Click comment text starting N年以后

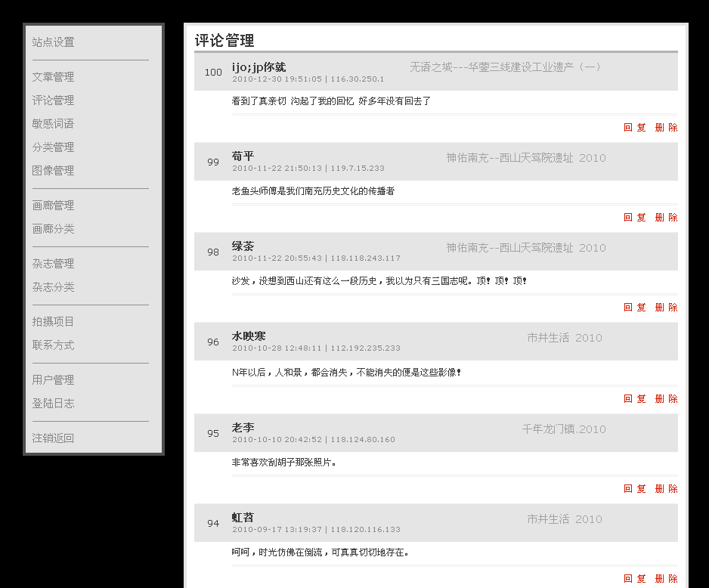(346, 373)
